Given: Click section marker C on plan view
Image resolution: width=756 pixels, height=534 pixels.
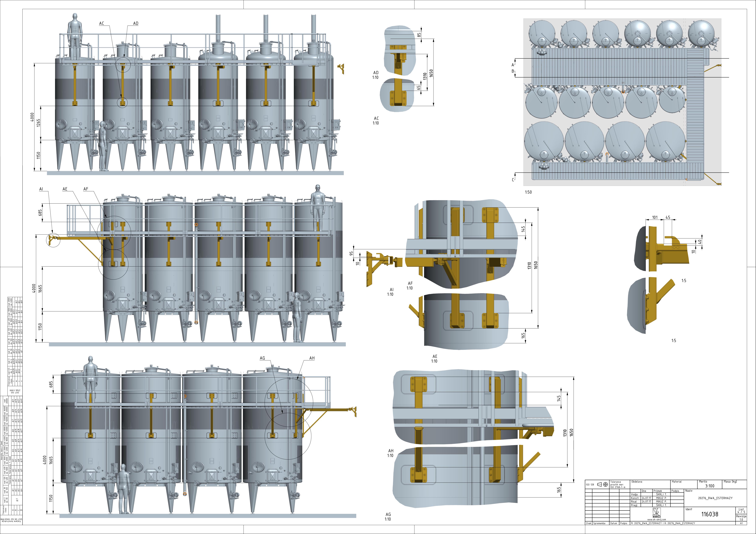Looking at the screenshot, I should pyautogui.click(x=513, y=180).
